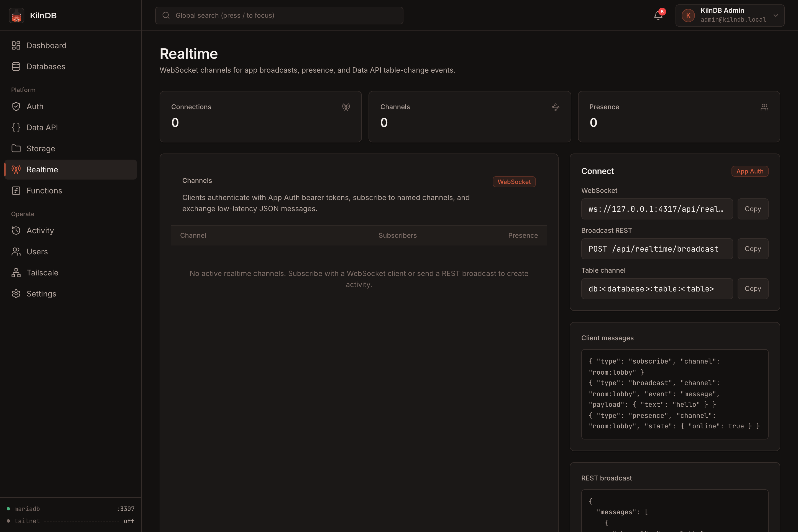Click the POST /api/realtime/broadcast field
798x532 pixels.
click(657, 249)
